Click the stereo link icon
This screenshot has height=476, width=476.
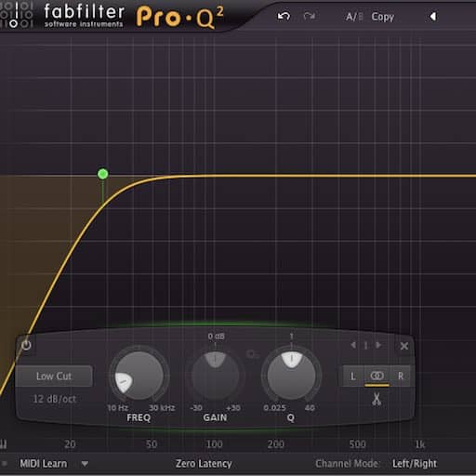click(377, 376)
